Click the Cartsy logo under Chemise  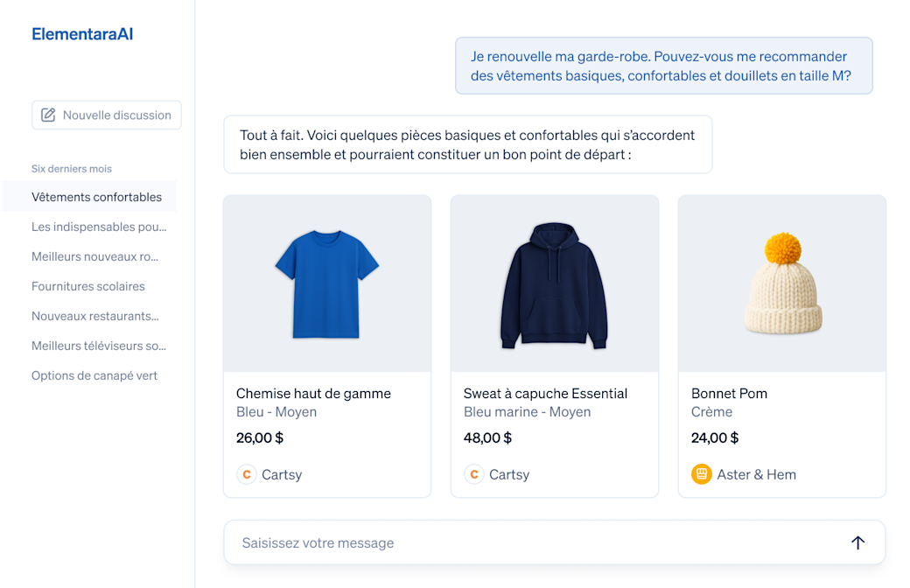(247, 474)
